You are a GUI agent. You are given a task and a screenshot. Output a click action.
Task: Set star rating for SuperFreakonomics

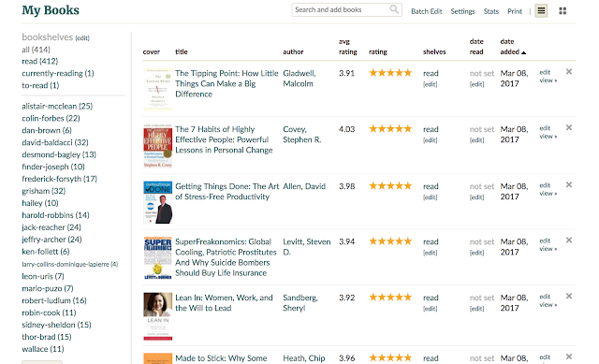click(390, 241)
